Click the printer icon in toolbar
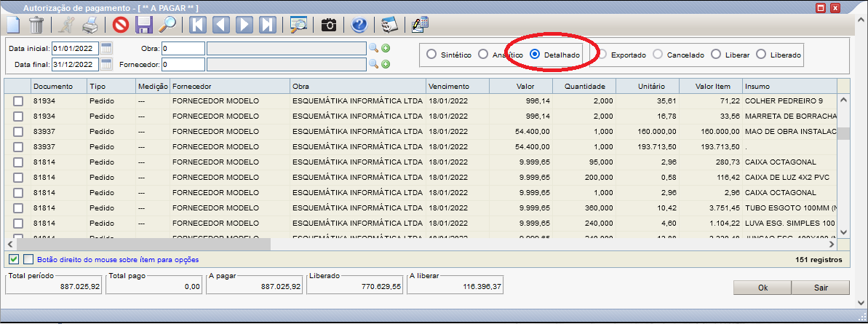868x324 pixels. click(89, 25)
